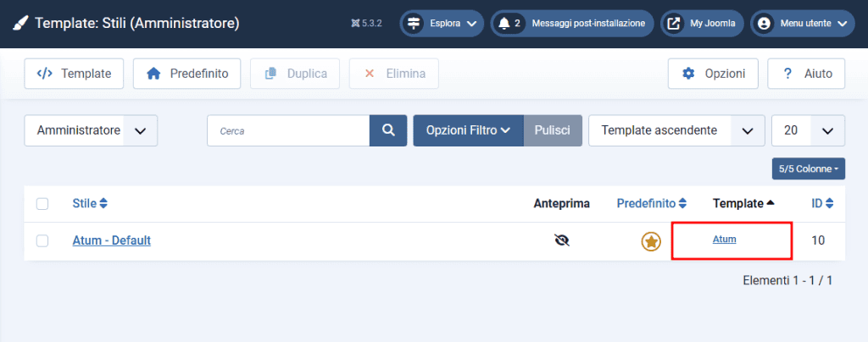Click the Pulisci clear button

click(x=553, y=130)
